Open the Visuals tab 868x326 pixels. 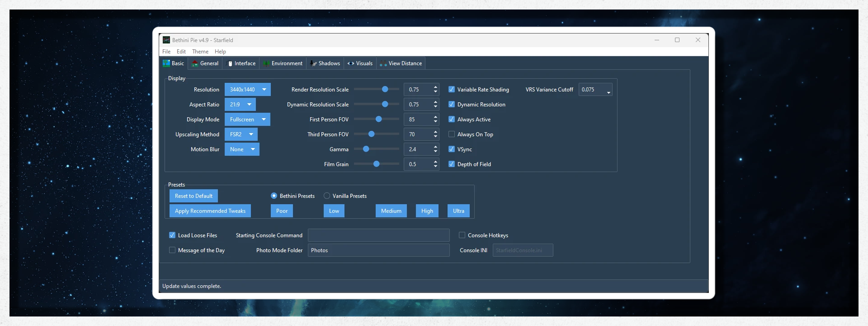point(360,63)
